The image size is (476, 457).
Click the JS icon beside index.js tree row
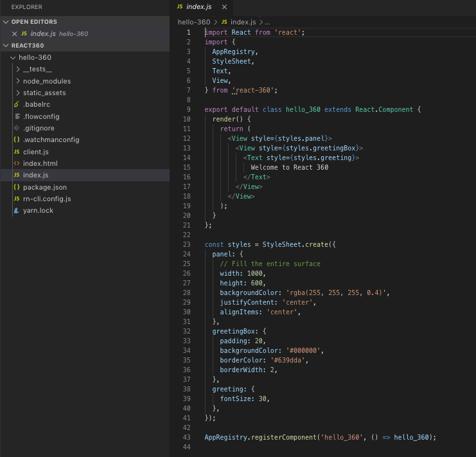[x=17, y=175]
